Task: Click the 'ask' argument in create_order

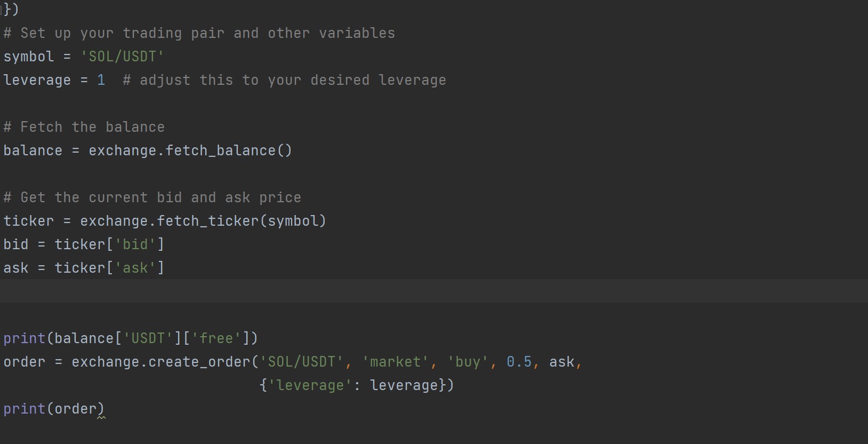Action: point(562,362)
